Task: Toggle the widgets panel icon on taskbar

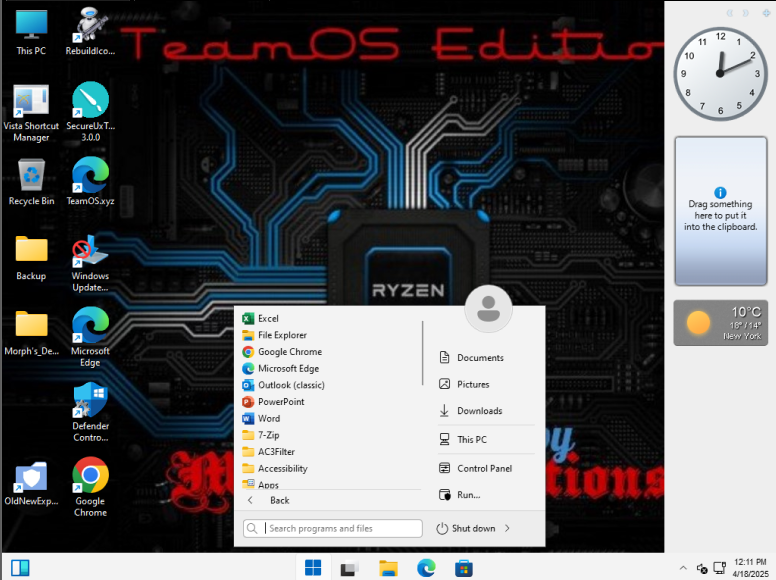Action: pos(20,568)
